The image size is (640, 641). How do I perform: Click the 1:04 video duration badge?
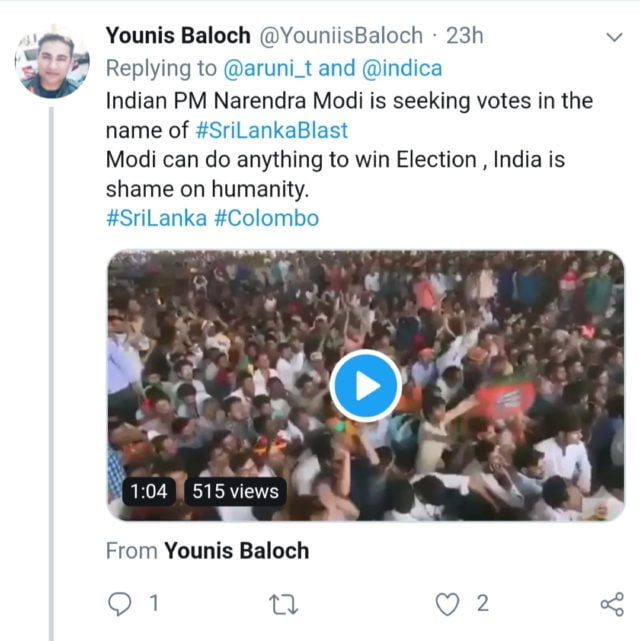click(148, 491)
